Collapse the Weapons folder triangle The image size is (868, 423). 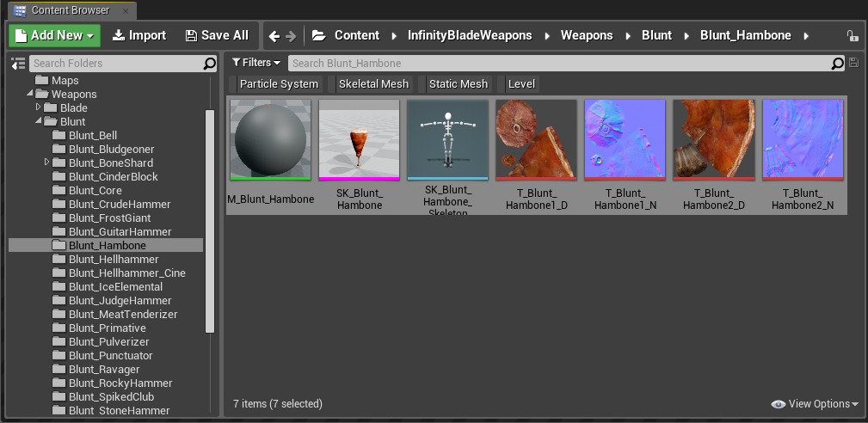[29, 94]
